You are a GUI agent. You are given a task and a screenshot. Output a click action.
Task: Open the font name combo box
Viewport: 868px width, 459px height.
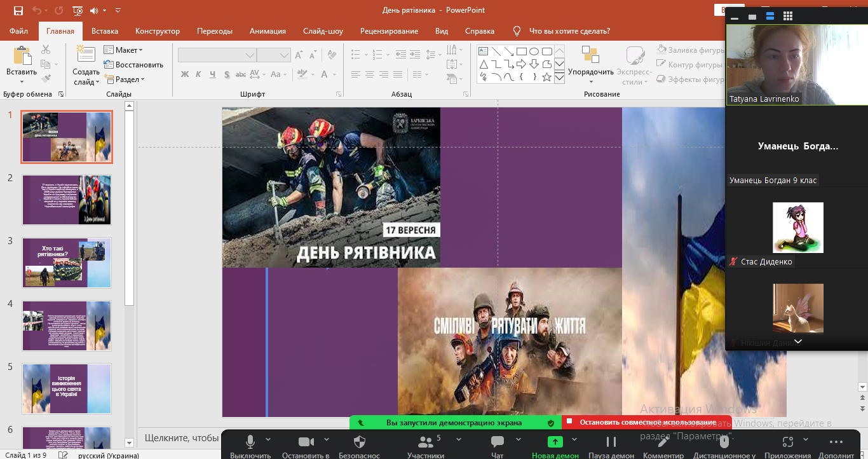point(217,55)
